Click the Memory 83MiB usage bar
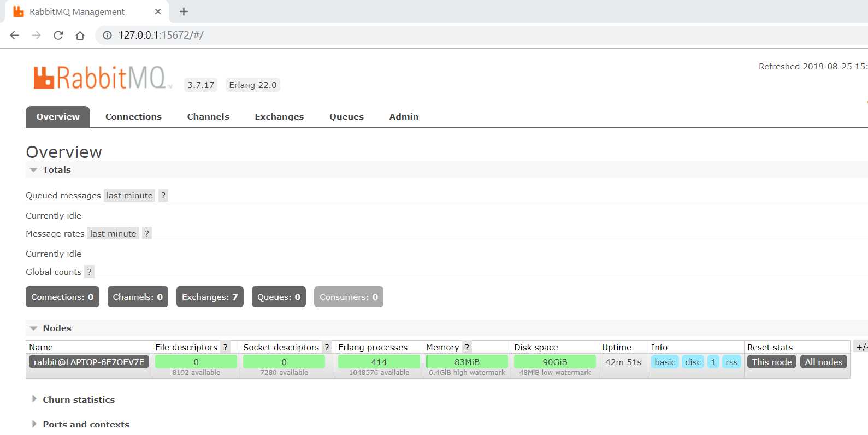Viewport: 868px width, 435px height. [x=467, y=362]
